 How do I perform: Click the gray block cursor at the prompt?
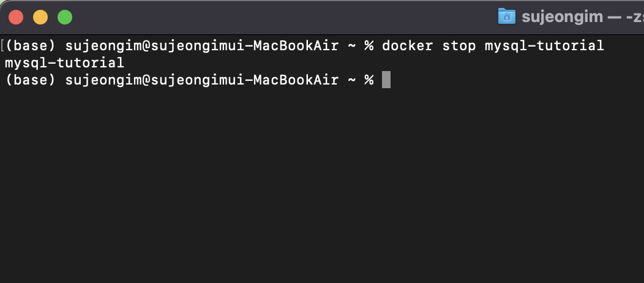pos(386,80)
